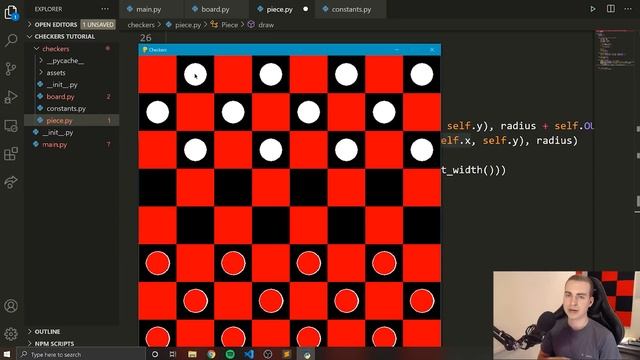Viewport: 640px width, 360px height.
Task: Expand the assets folder
Action: click(56, 73)
